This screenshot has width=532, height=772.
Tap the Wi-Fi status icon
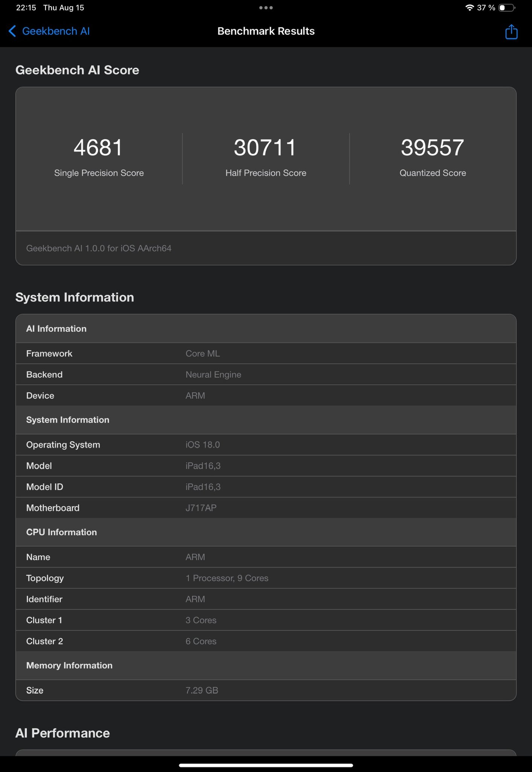(469, 8)
